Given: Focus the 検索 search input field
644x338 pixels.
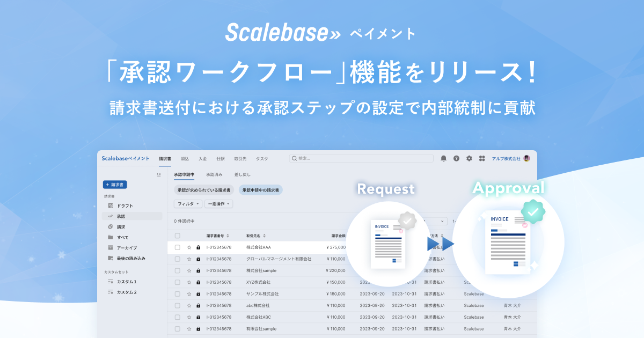Looking at the screenshot, I should (x=361, y=158).
